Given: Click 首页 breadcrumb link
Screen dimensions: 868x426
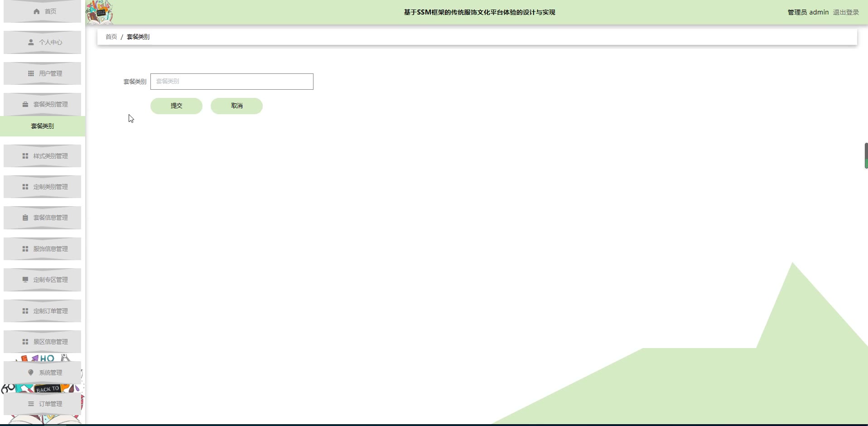Looking at the screenshot, I should click(x=111, y=37).
